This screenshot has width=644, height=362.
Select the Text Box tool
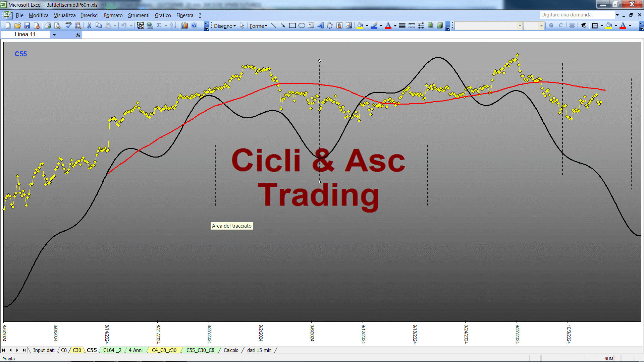tap(311, 26)
